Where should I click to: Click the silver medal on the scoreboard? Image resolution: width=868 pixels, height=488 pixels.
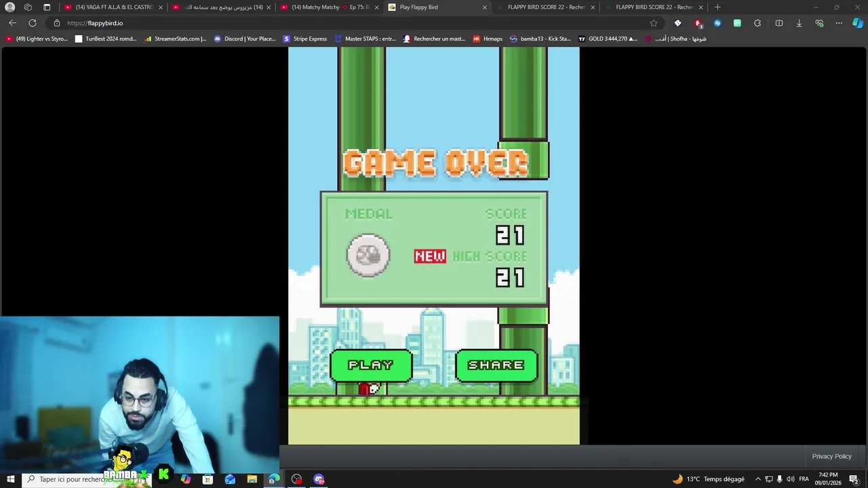pyautogui.click(x=368, y=255)
